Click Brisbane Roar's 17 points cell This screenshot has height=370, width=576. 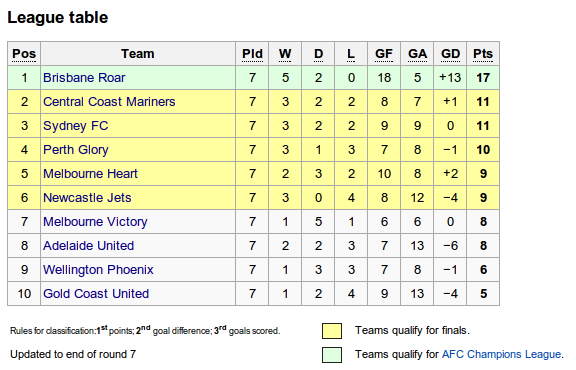pyautogui.click(x=483, y=78)
